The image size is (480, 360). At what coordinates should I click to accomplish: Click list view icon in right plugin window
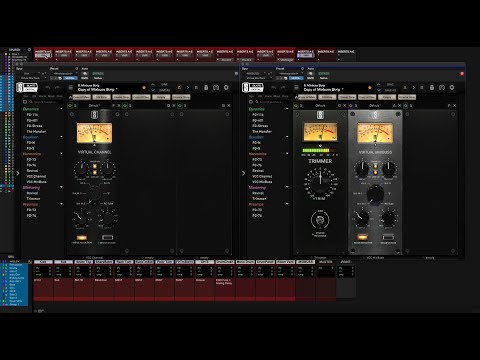422,88
